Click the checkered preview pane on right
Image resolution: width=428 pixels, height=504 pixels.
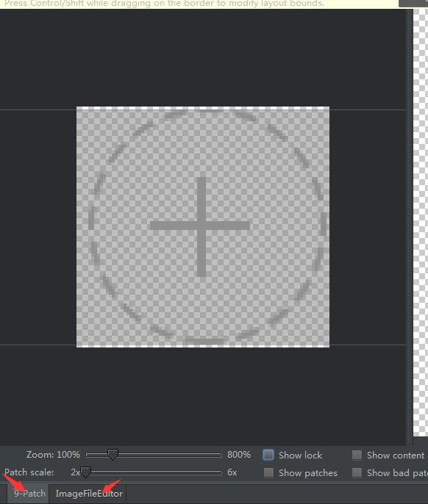pyautogui.click(x=421, y=223)
